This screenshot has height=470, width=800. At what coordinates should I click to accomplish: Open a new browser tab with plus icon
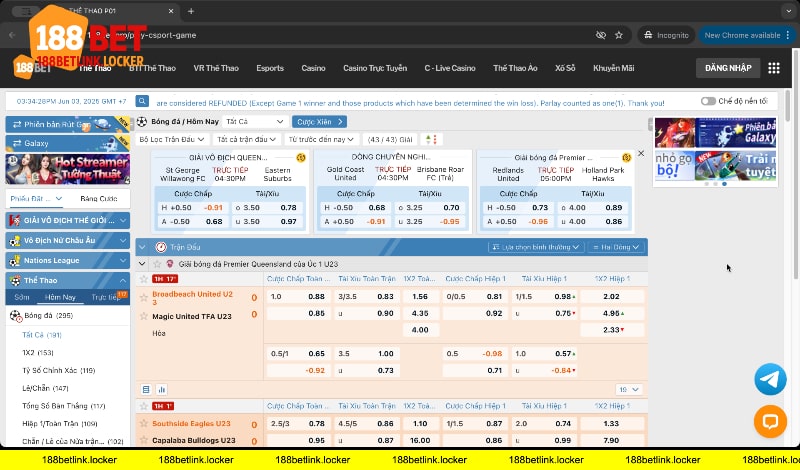pyautogui.click(x=191, y=11)
